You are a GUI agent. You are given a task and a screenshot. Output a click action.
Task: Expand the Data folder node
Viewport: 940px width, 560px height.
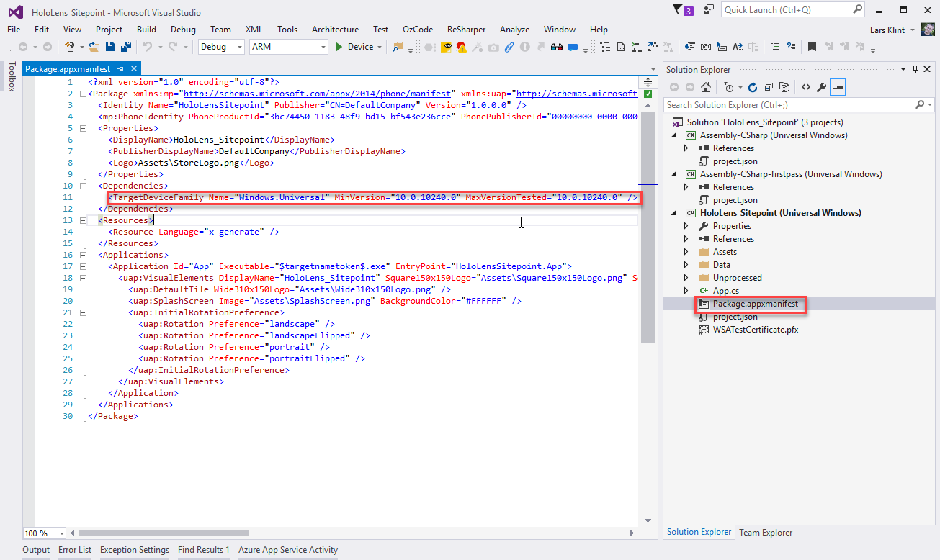pyautogui.click(x=686, y=265)
